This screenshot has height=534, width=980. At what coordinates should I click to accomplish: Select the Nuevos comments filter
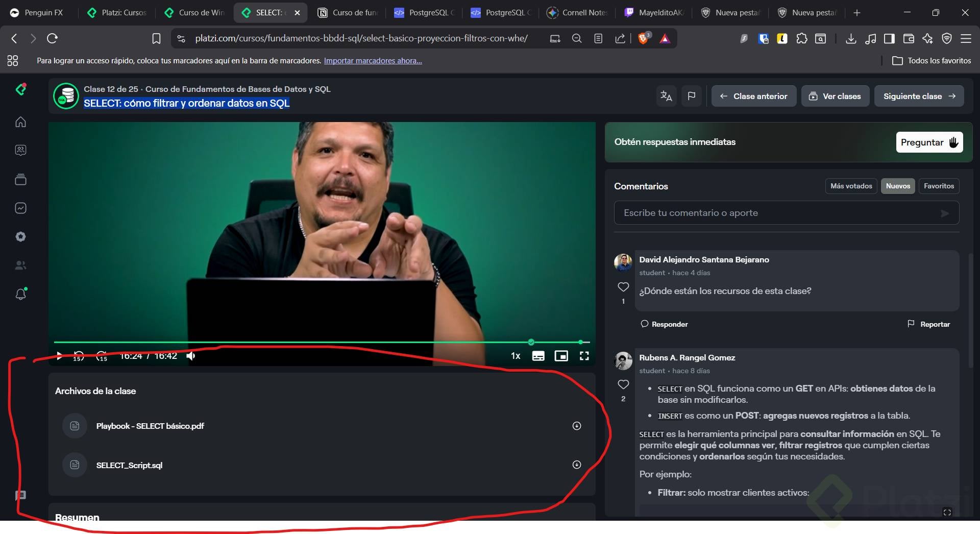tap(898, 186)
